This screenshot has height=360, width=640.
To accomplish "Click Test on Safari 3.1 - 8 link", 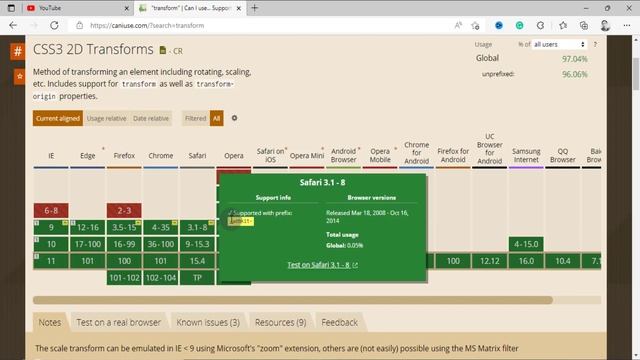I will (x=322, y=265).
